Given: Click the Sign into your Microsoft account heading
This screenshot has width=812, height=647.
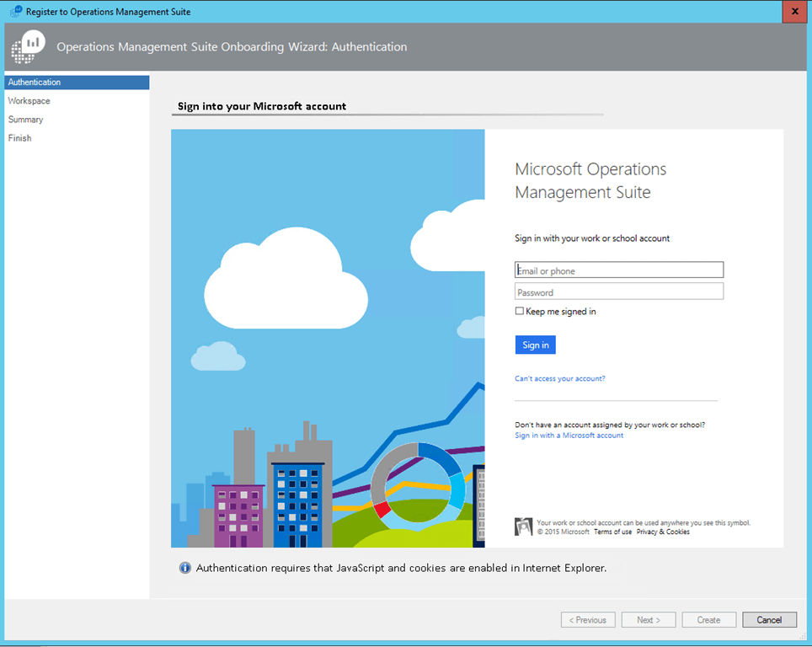Looking at the screenshot, I should click(261, 106).
